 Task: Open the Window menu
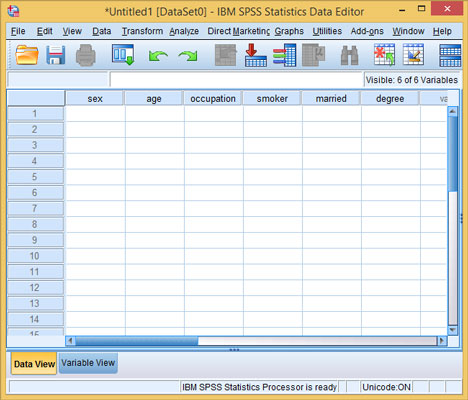coord(408,31)
